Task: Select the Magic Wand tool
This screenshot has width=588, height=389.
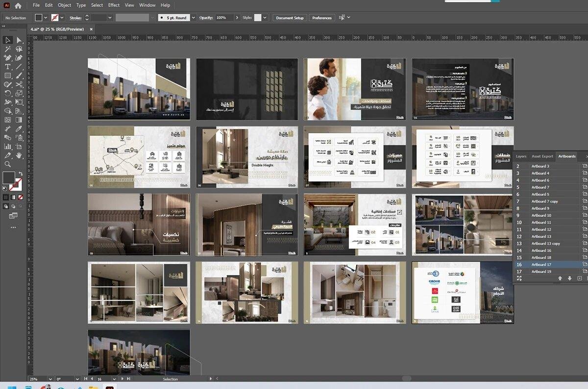Action: [8, 49]
